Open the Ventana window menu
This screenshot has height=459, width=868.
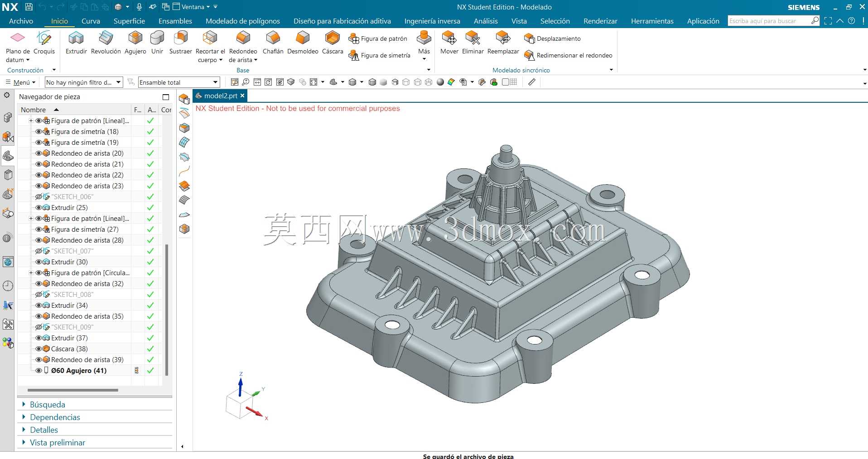click(192, 7)
